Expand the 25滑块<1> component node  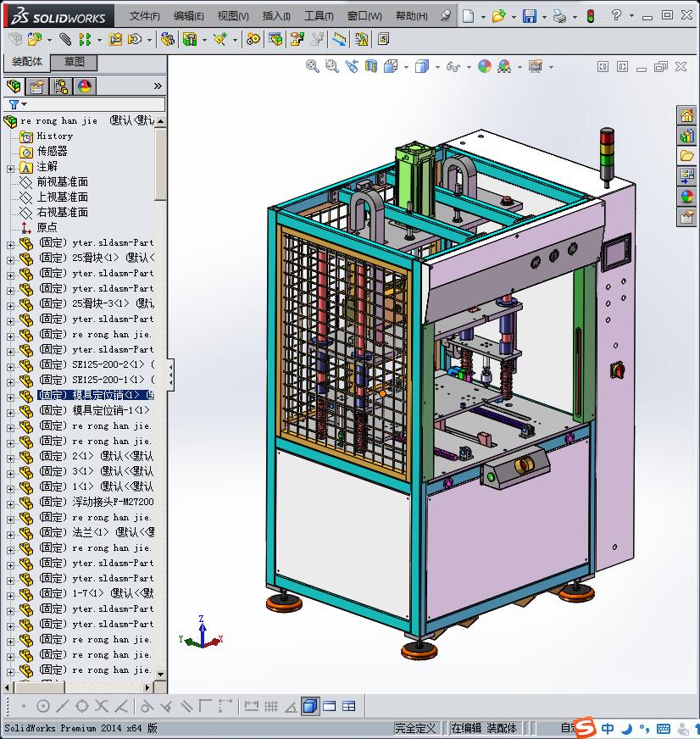click(10, 259)
